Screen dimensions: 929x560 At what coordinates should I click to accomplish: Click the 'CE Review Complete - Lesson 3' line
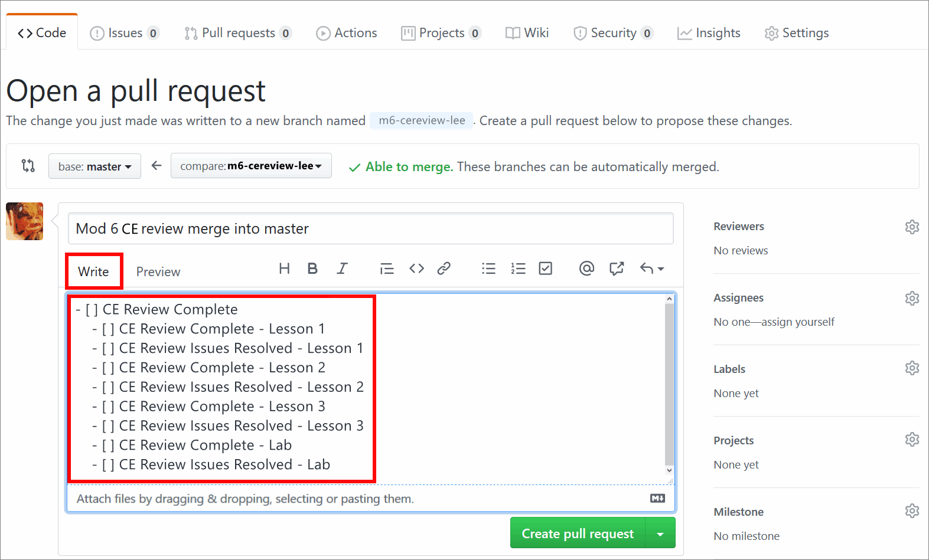click(208, 407)
